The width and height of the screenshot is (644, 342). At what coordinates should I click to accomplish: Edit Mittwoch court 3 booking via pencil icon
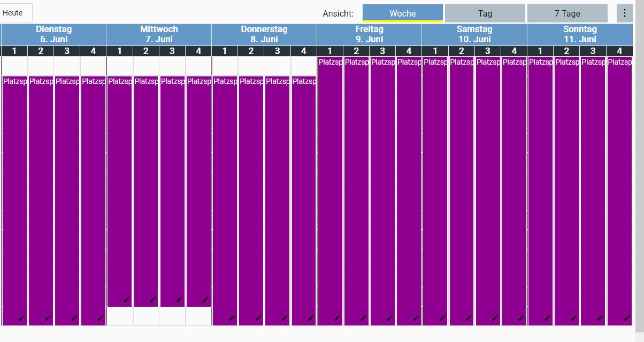pyautogui.click(x=180, y=300)
